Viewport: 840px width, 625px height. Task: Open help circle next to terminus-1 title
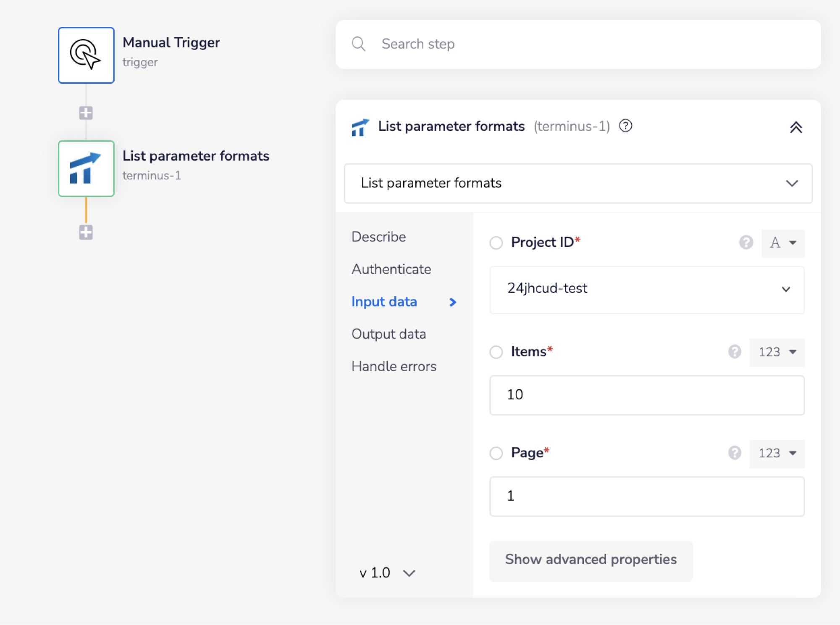[x=625, y=126]
